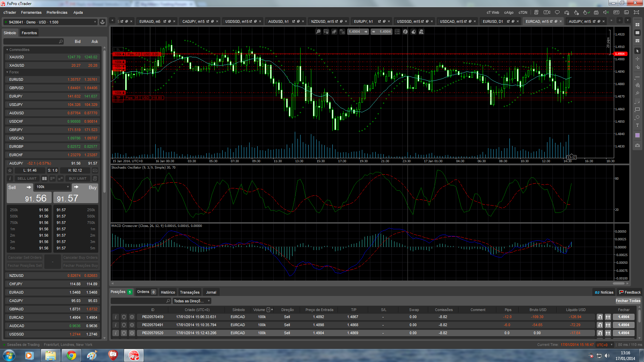Image resolution: width=644 pixels, height=362 pixels.
Task: Switch to single chart layout
Action: (x=637, y=33)
